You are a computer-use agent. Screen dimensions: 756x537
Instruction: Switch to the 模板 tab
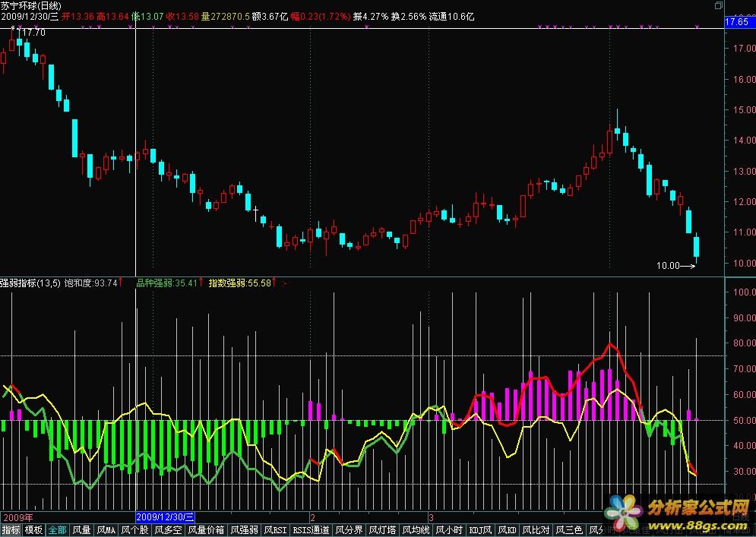tap(33, 530)
